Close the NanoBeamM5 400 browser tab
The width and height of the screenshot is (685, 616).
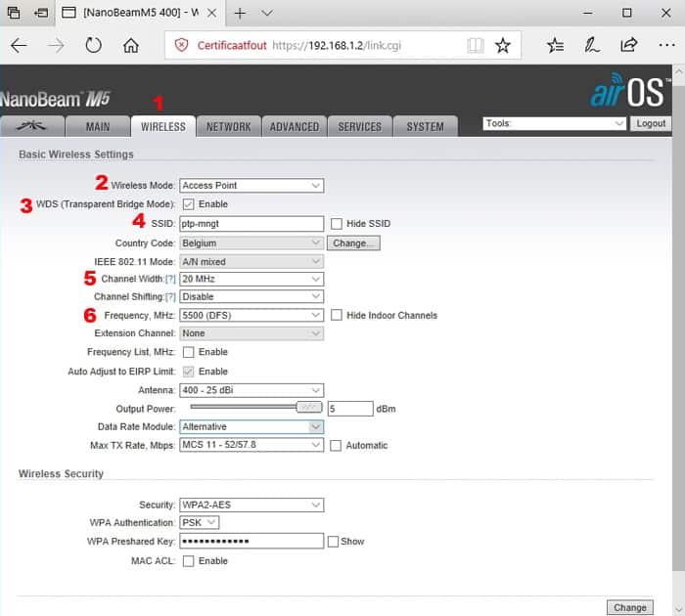point(211,13)
